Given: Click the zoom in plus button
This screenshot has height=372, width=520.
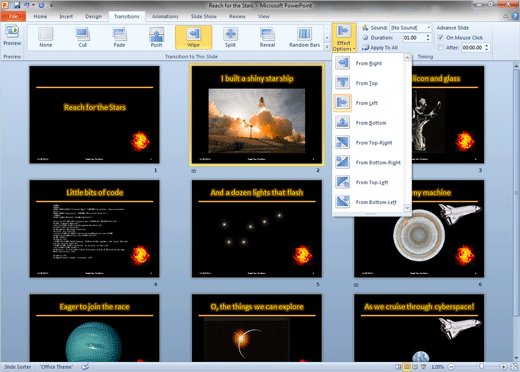Looking at the screenshot, I should point(503,367).
